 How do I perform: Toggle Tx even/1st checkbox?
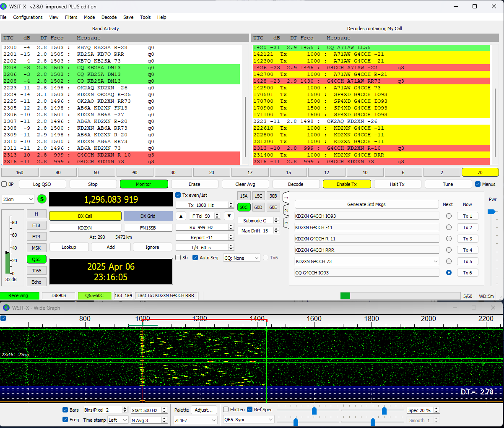(x=178, y=195)
